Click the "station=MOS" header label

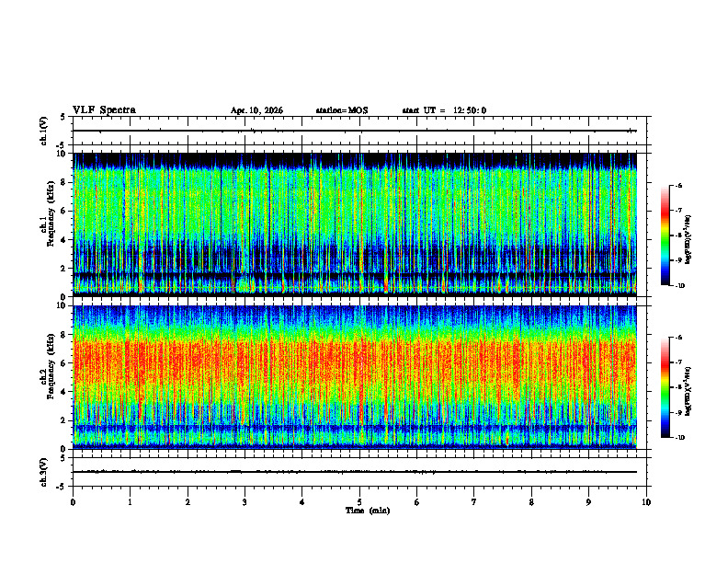point(342,110)
